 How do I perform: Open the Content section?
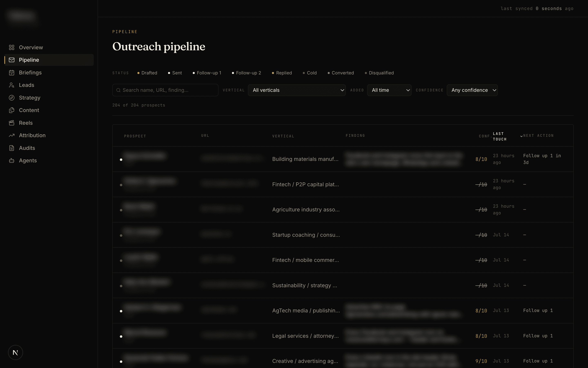[49, 110]
